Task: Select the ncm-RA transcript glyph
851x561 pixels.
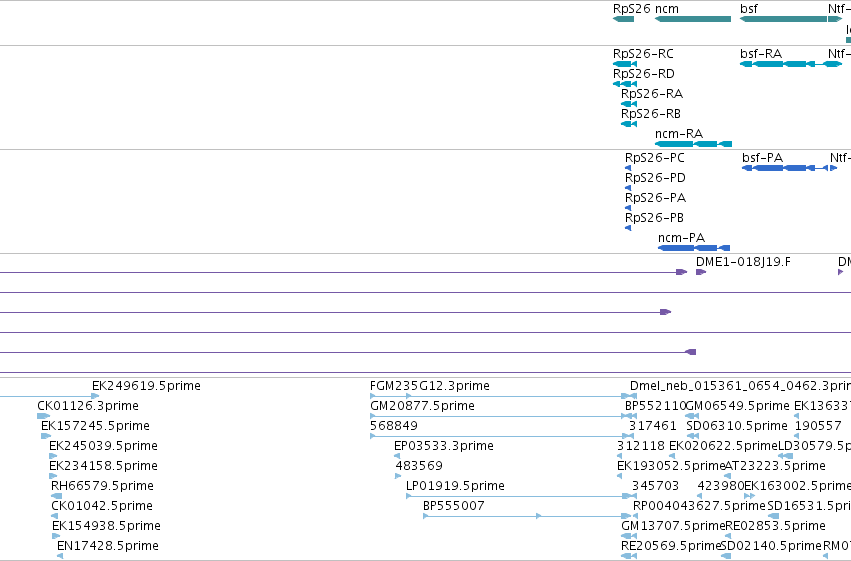Action: [x=694, y=144]
